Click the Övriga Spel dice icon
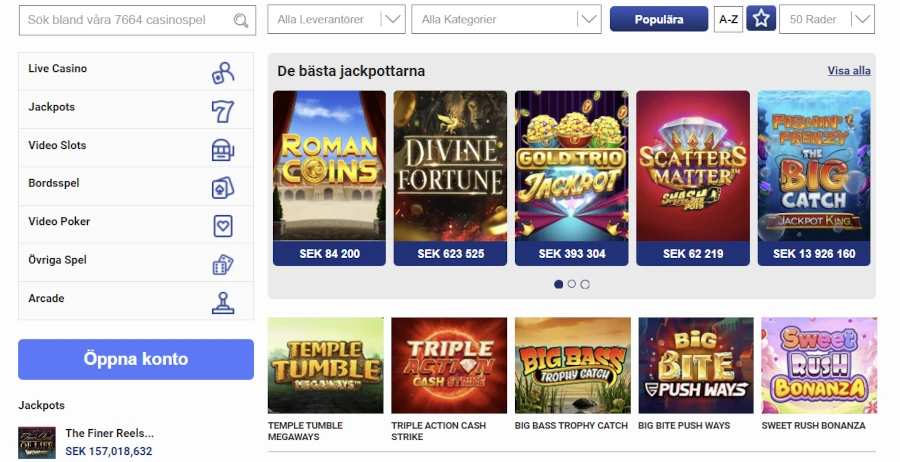This screenshot has height=462, width=900. point(223,265)
